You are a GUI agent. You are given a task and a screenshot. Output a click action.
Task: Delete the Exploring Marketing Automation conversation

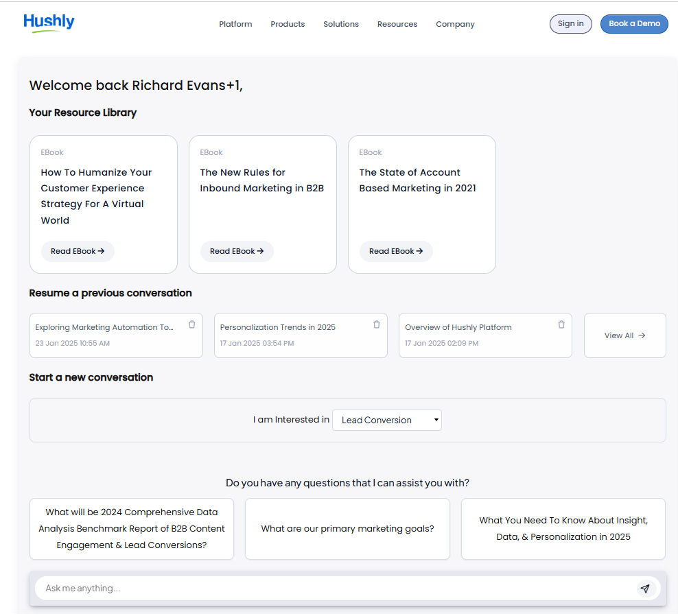(x=192, y=324)
